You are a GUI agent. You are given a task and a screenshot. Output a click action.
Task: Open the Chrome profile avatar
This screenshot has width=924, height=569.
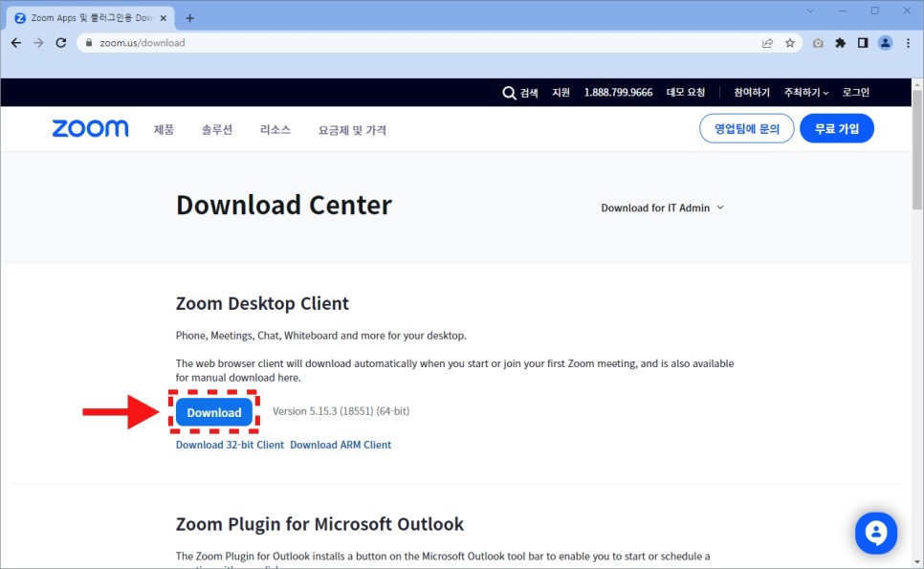click(x=885, y=43)
